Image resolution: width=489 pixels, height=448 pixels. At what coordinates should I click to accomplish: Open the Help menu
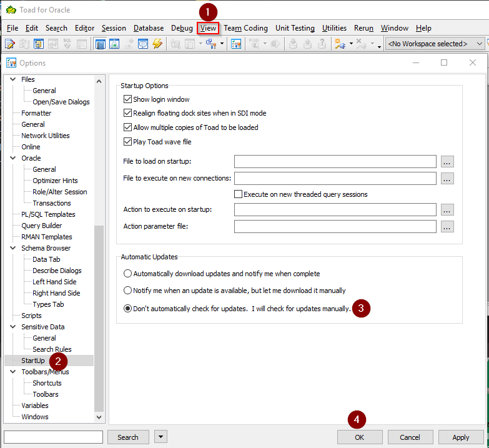pyautogui.click(x=423, y=28)
